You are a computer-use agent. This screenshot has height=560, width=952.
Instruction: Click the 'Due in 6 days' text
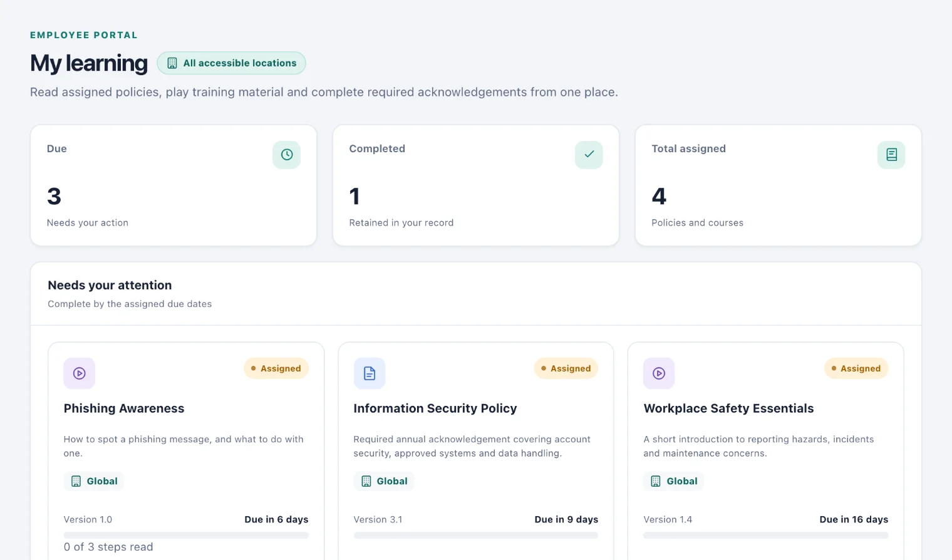[x=276, y=519]
